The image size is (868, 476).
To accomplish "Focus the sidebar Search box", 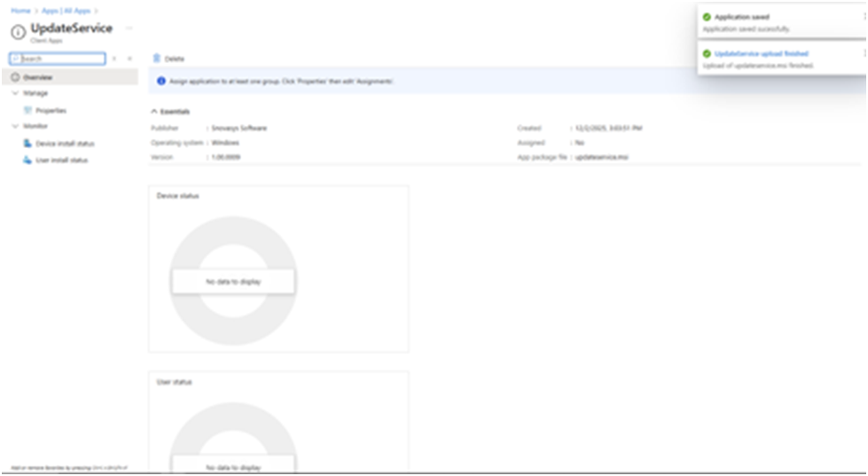I will (x=58, y=59).
